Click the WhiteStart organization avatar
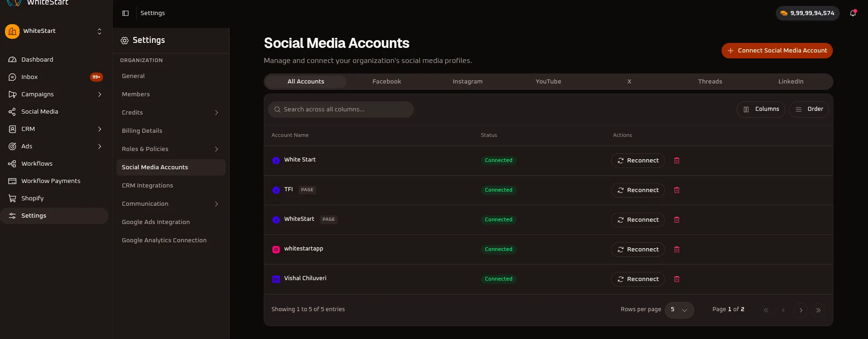Screen dimensions: 868x339 point(12,31)
